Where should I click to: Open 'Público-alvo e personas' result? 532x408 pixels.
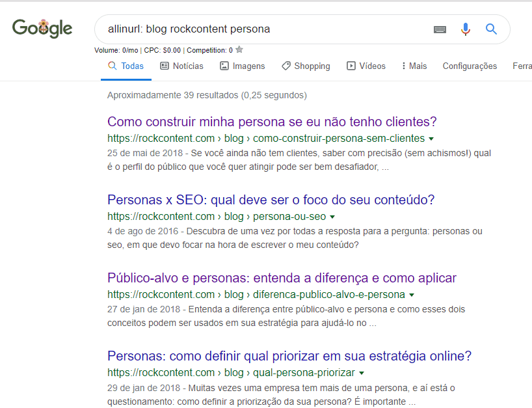tap(282, 278)
